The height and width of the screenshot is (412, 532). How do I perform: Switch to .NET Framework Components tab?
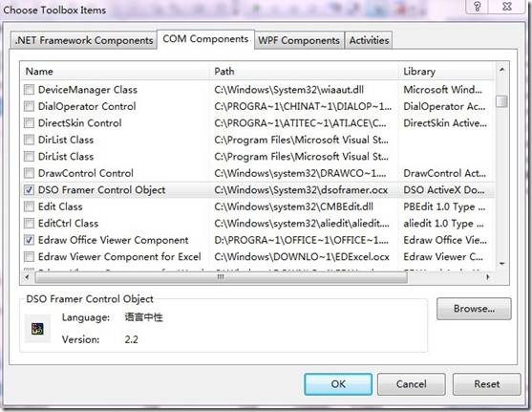pyautogui.click(x=83, y=40)
